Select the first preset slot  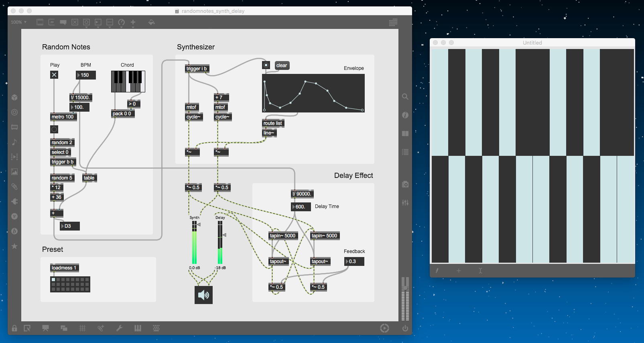[x=53, y=280]
